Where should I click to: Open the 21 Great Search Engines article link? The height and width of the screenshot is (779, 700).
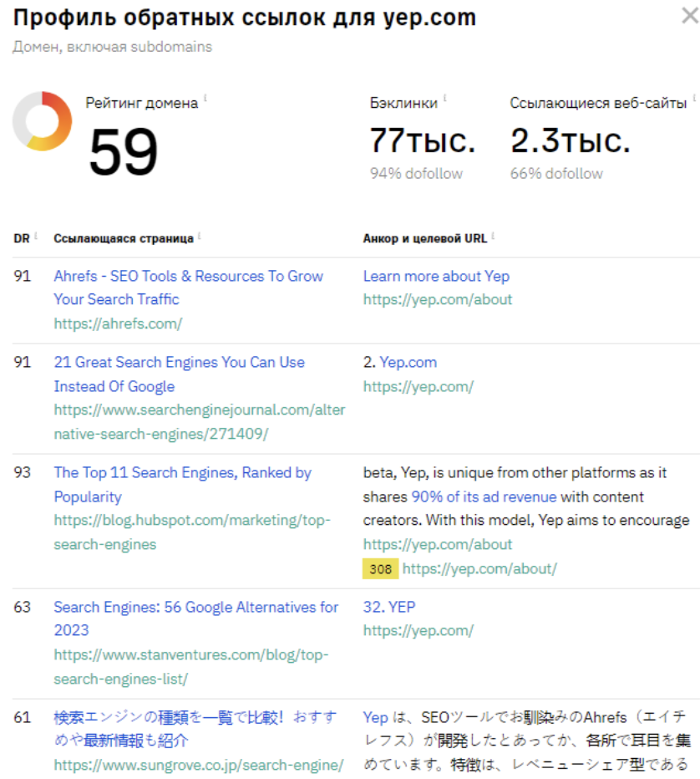180,374
